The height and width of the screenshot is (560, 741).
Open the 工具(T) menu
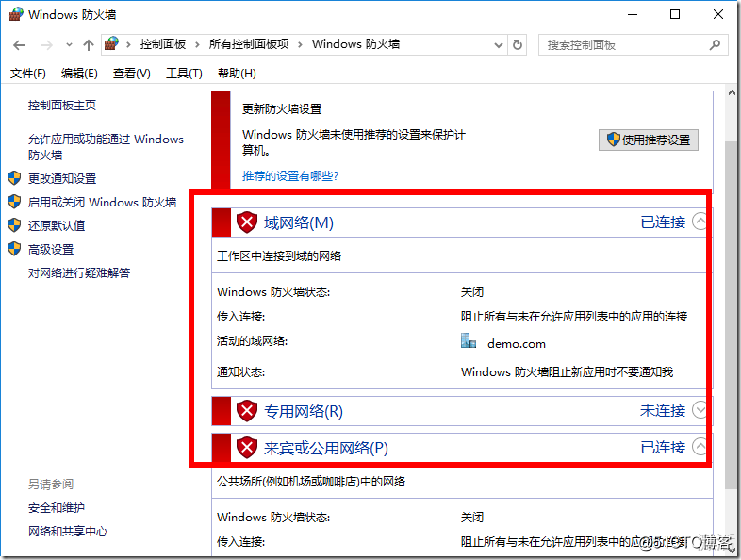click(184, 74)
